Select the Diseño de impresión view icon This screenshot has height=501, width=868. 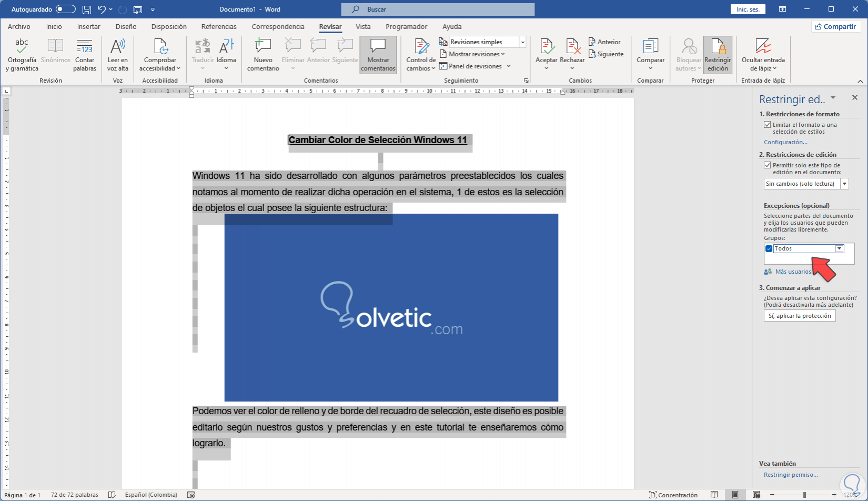pos(735,495)
